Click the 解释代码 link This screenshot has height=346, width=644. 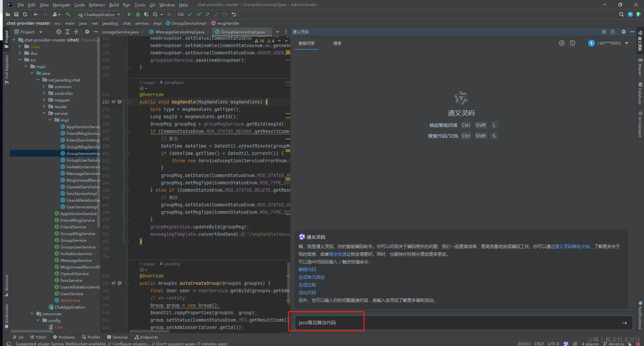coord(307,270)
